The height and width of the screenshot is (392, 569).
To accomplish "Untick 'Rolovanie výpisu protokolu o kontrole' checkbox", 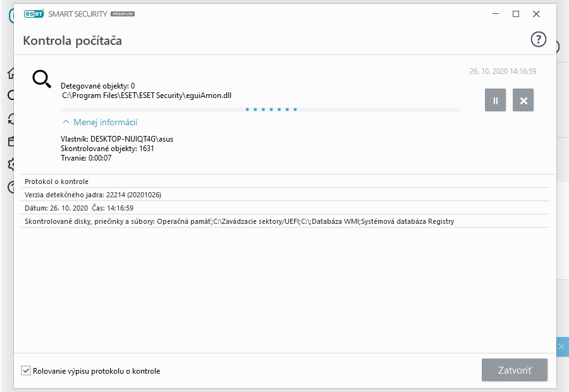I will (x=26, y=371).
